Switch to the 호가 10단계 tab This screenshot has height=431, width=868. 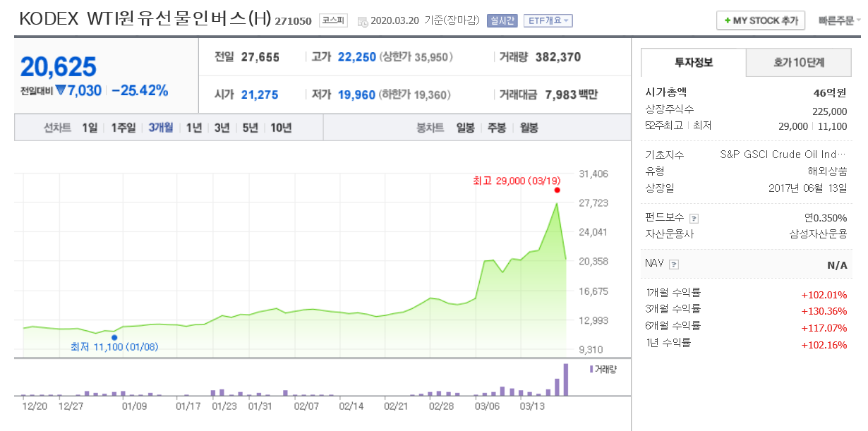click(800, 62)
